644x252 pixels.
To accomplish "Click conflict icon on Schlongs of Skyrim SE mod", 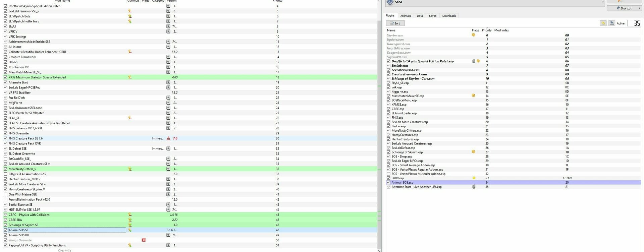I will point(130,225).
